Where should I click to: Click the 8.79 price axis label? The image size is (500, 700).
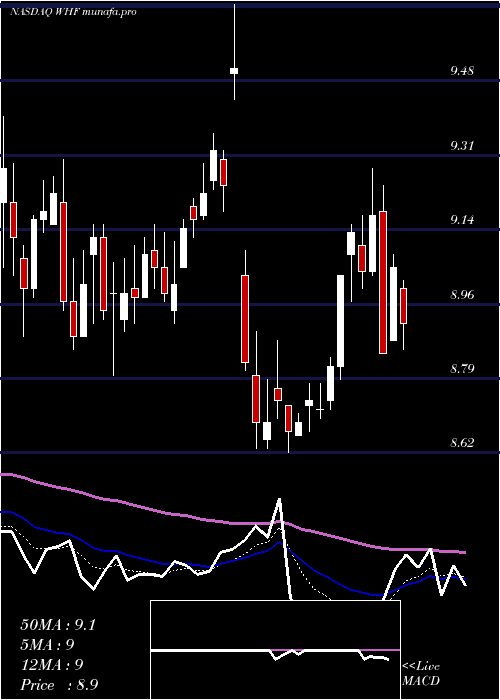[x=462, y=368]
